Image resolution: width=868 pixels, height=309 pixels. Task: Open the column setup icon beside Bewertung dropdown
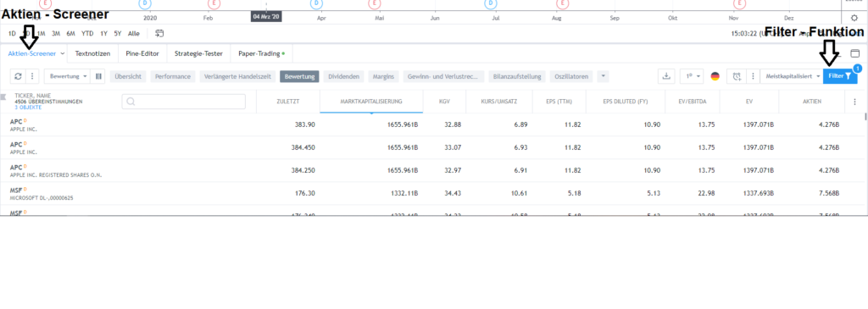(x=98, y=76)
